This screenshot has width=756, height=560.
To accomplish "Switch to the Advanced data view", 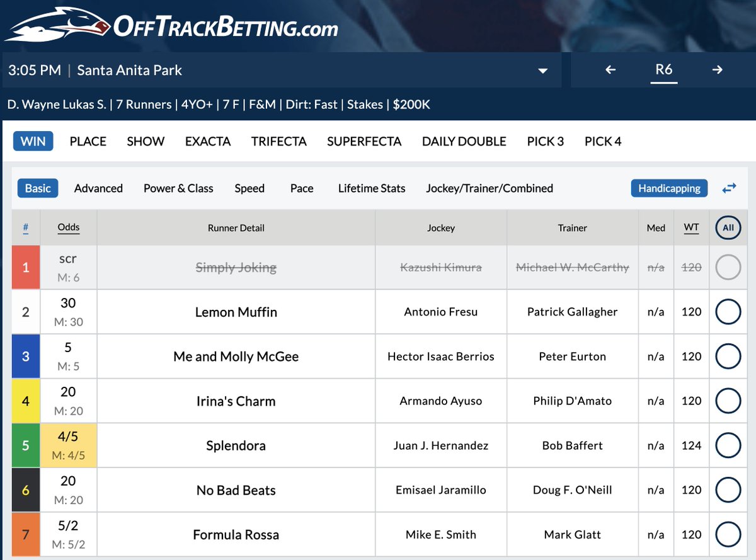I will [98, 188].
